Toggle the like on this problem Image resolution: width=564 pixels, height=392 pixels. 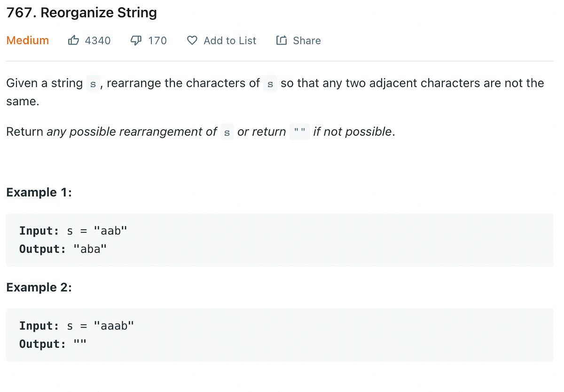(73, 40)
